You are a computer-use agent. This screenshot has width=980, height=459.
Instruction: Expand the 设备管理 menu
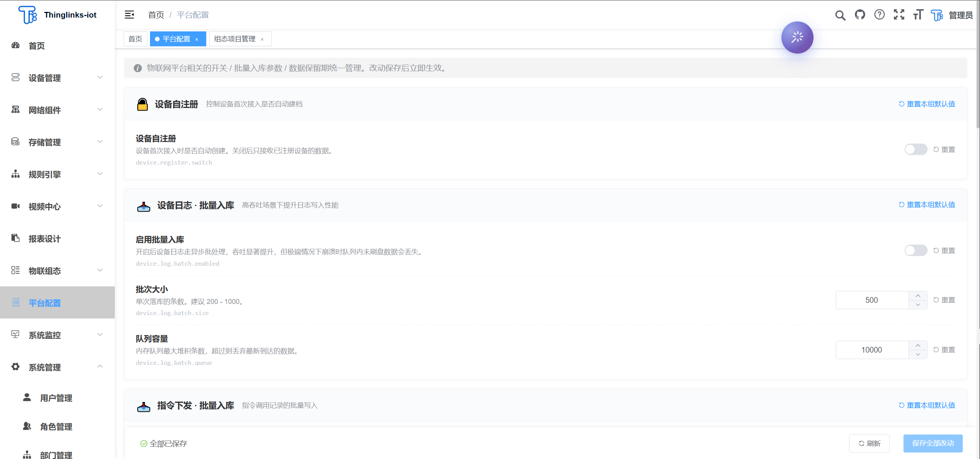(57, 78)
